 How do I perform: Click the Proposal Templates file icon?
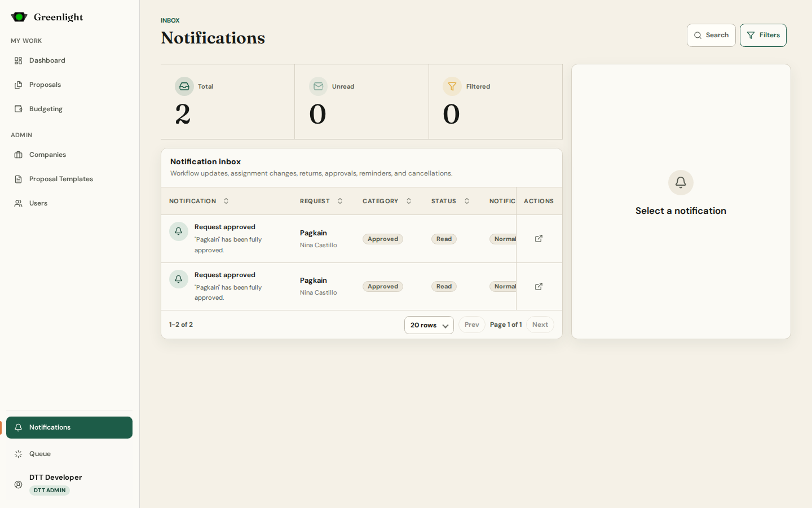point(19,179)
